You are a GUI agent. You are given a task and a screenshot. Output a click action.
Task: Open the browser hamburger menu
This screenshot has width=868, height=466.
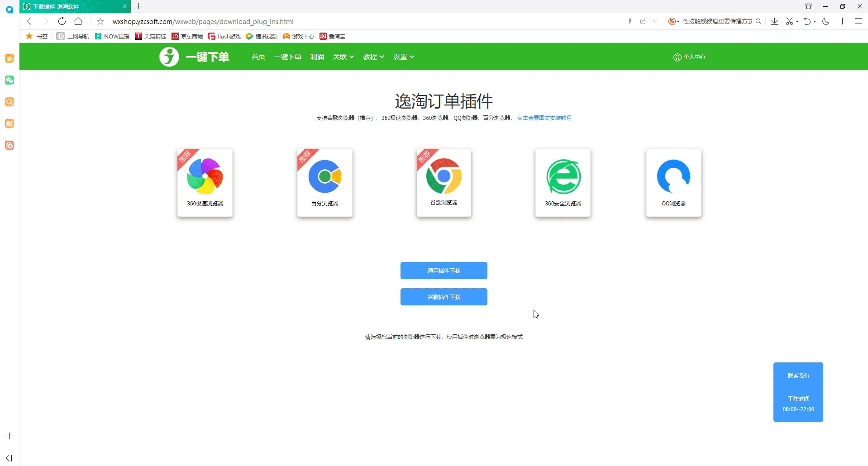click(858, 21)
